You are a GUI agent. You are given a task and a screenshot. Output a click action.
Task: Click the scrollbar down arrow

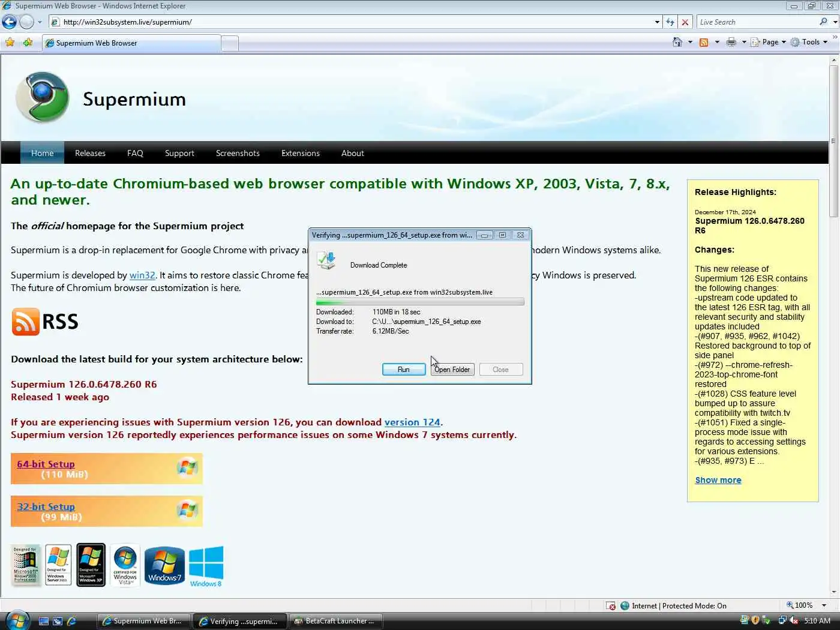coord(834,592)
